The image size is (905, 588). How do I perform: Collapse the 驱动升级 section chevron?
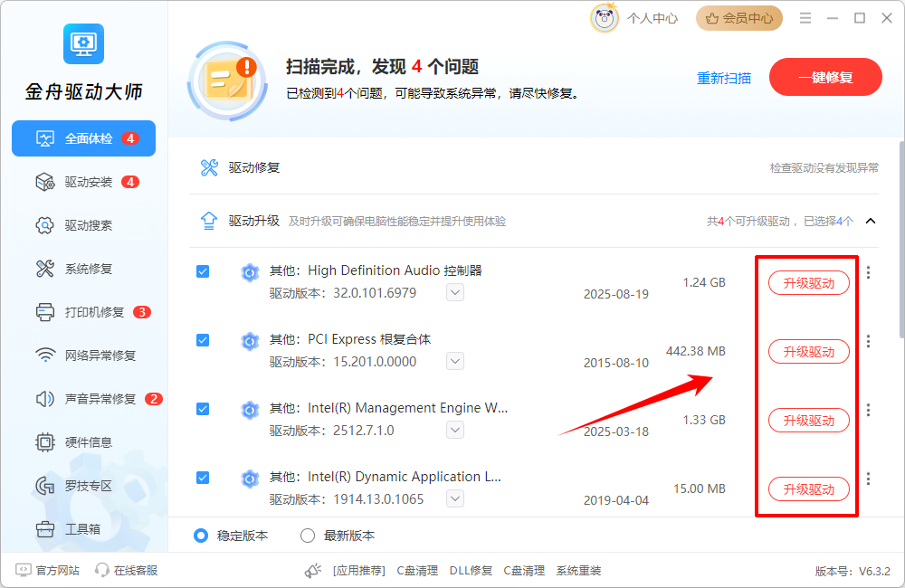click(871, 221)
